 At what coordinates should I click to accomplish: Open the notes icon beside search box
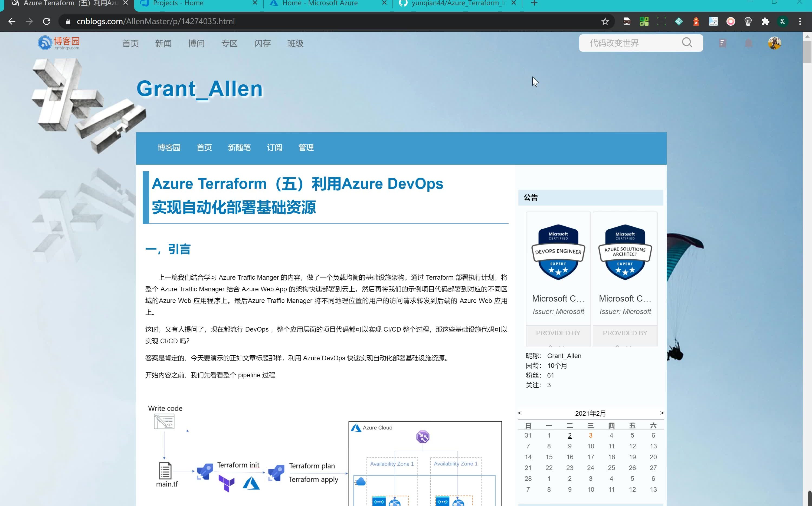(x=722, y=43)
